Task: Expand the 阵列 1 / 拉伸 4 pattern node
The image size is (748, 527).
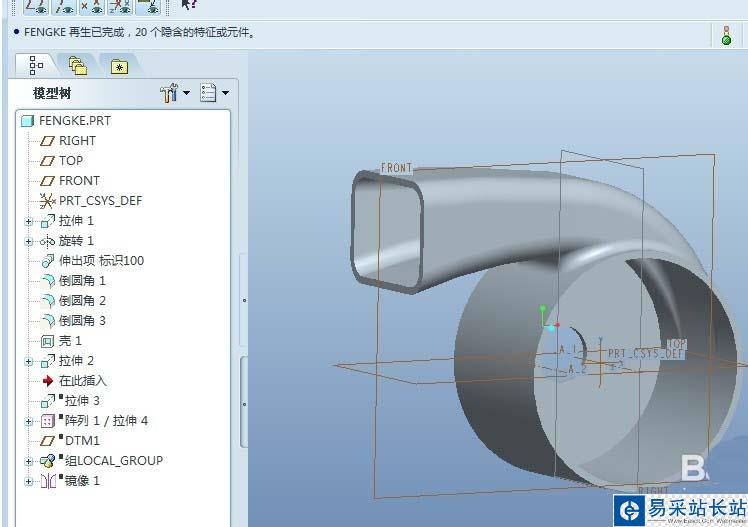Action: (29, 422)
